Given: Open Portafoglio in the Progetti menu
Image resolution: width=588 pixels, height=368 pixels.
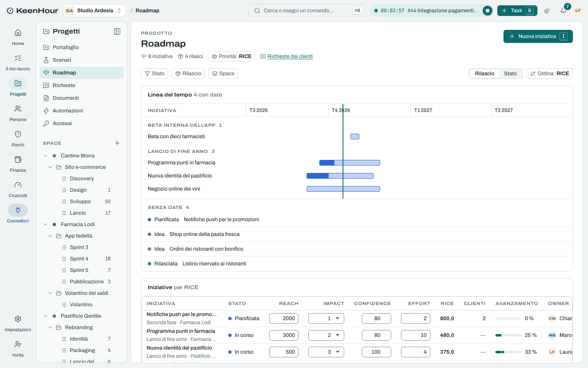Looking at the screenshot, I should [82, 47].
